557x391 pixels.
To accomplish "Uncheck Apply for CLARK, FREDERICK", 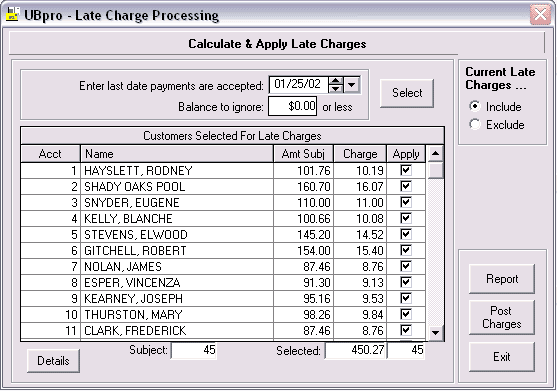I will coord(406,330).
